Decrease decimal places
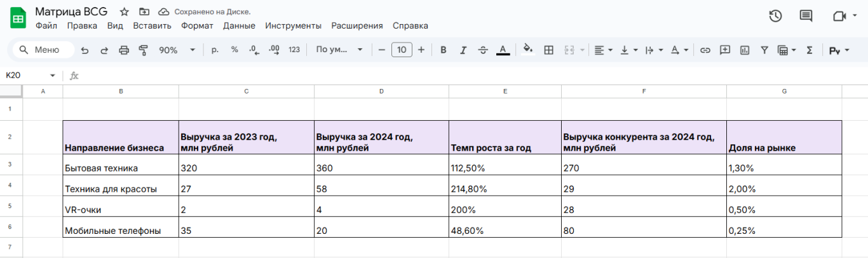Image resolution: width=868 pixels, height=258 pixels. pyautogui.click(x=254, y=50)
